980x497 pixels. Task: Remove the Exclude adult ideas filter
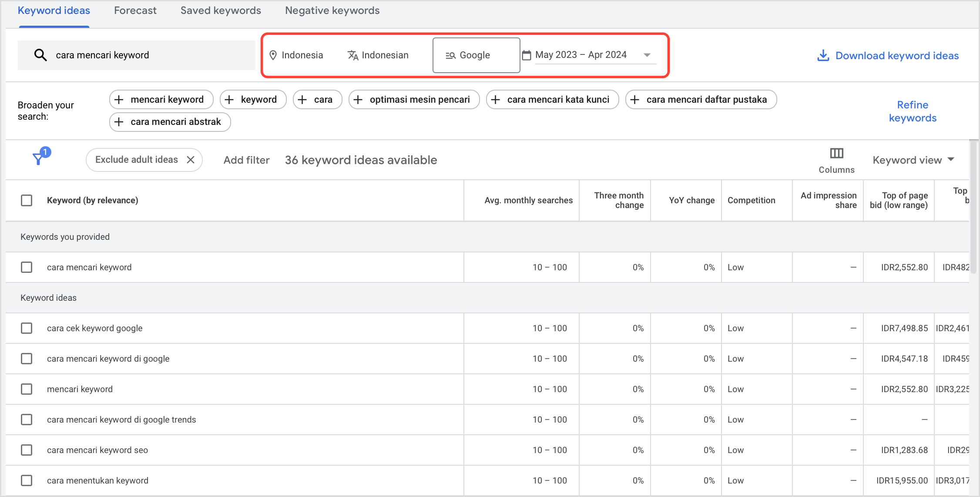point(191,160)
